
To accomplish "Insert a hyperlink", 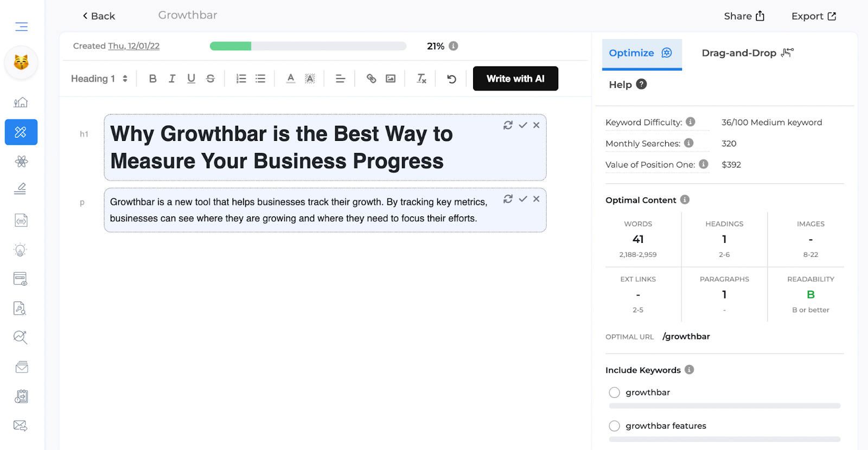I will point(371,79).
